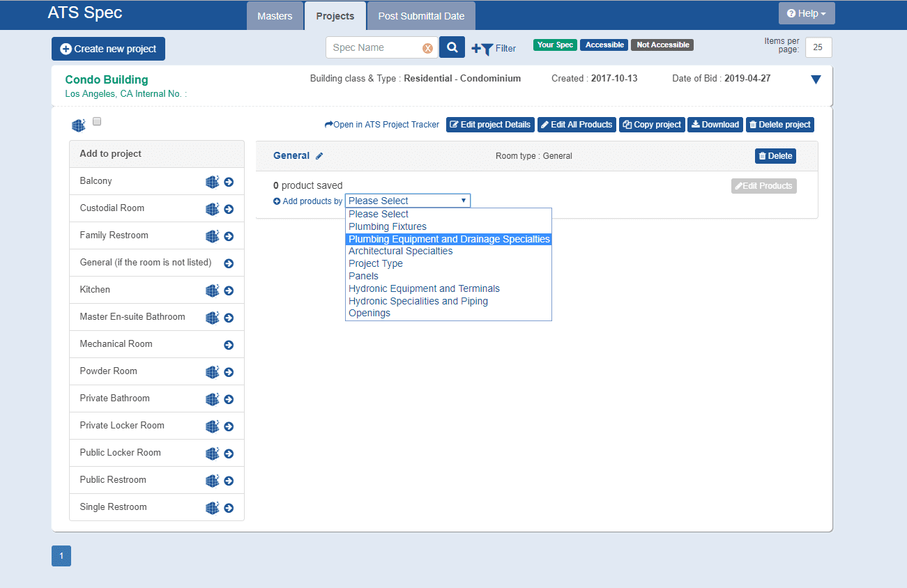Go to page 1
This screenshot has height=588, width=907.
[61, 556]
